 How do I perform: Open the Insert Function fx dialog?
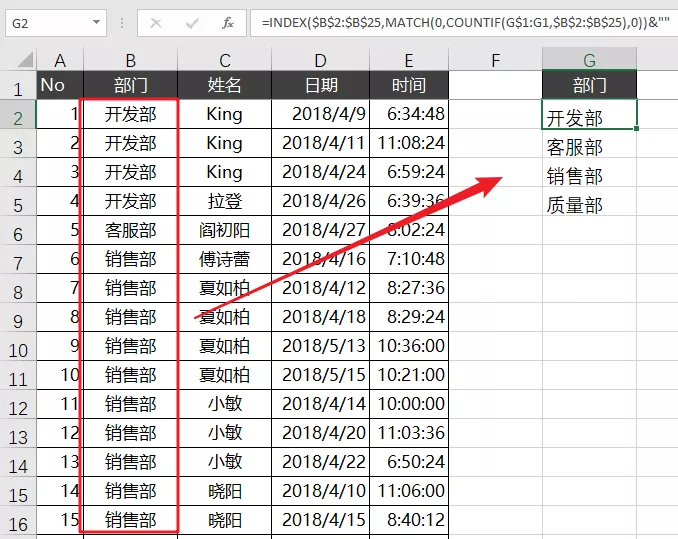[x=228, y=23]
